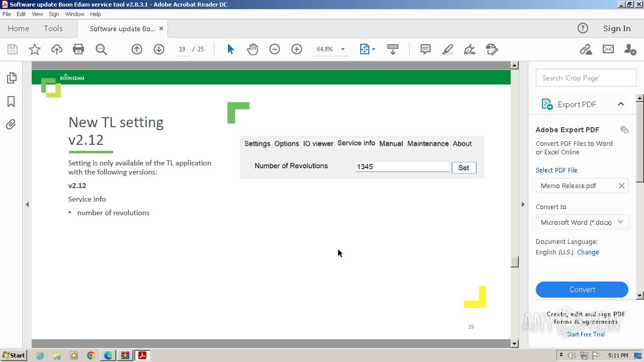
Task: Click document scrollbar down arrow
Action: pyautogui.click(x=514, y=344)
